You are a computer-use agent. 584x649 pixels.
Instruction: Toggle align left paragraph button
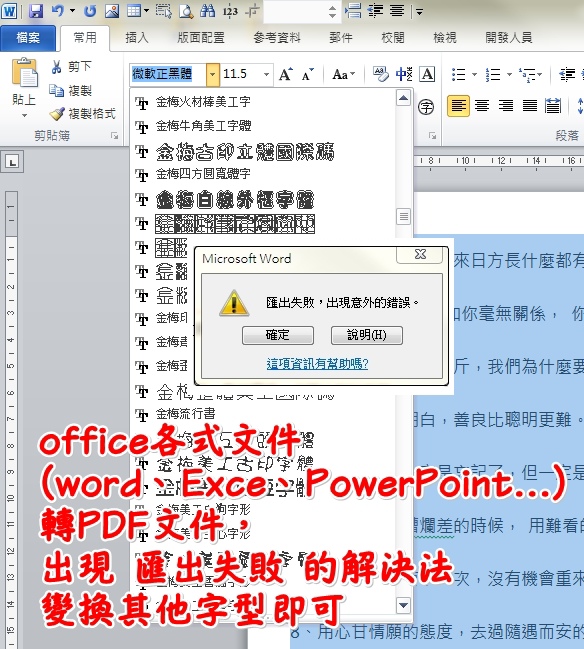point(458,106)
